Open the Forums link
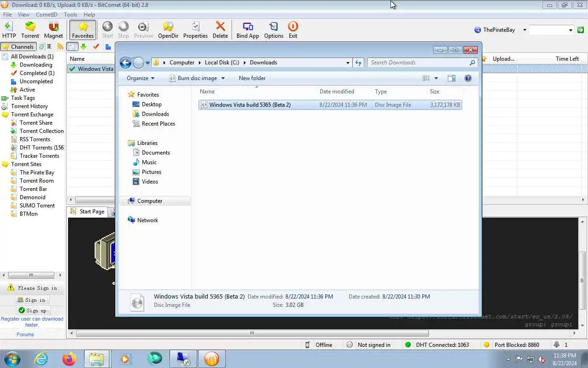Viewport: 588px width, 368px height. point(25,334)
